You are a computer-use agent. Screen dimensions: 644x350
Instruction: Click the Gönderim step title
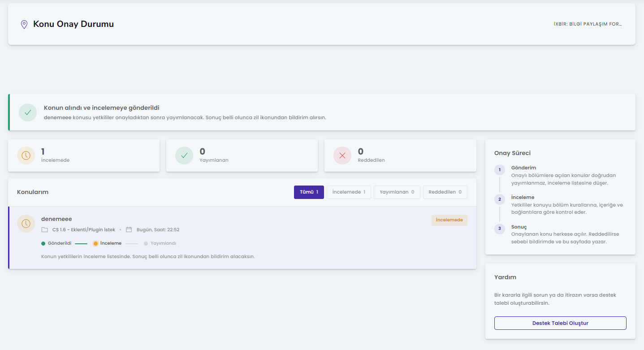pyautogui.click(x=523, y=168)
